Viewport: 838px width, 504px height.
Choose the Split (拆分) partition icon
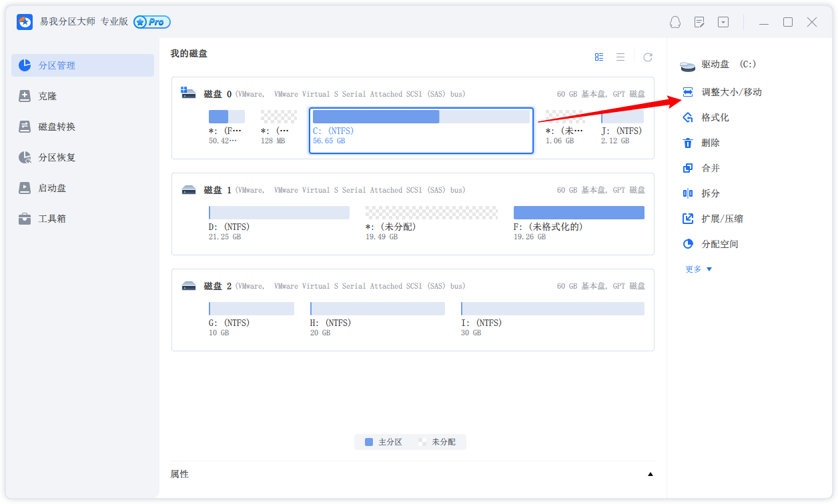(688, 193)
